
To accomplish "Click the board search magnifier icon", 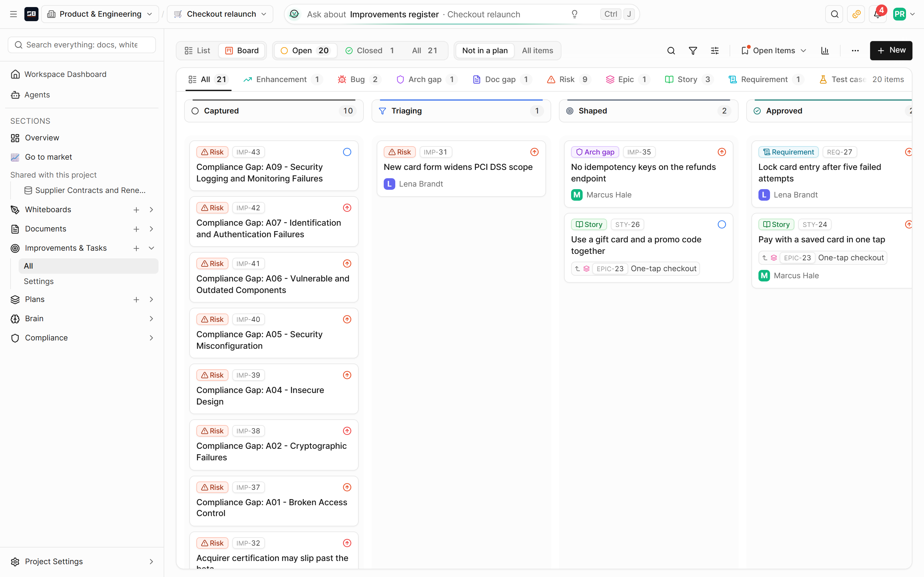I will [671, 51].
